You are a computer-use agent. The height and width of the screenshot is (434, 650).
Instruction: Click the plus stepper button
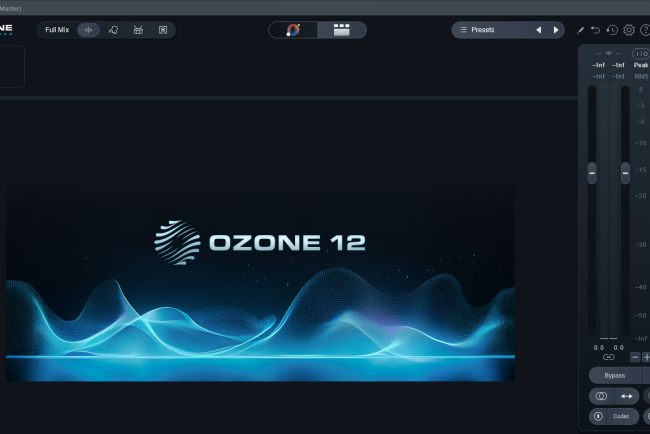pos(646,357)
